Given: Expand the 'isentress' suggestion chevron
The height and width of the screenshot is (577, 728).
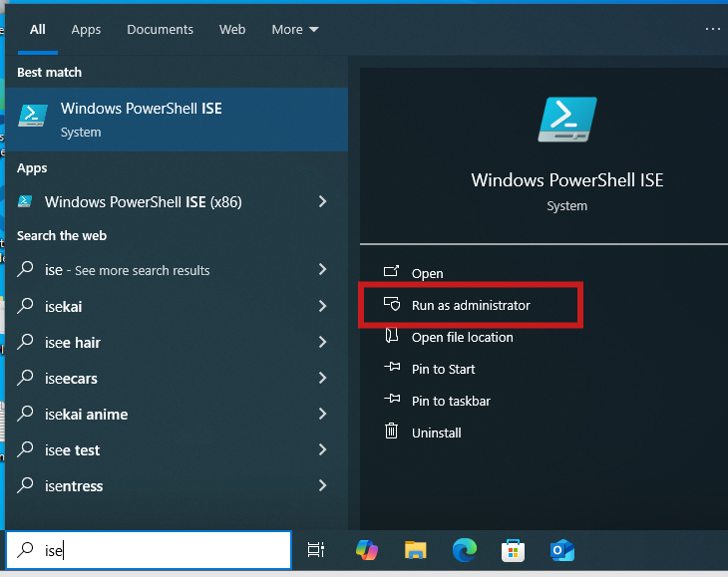Looking at the screenshot, I should pyautogui.click(x=323, y=485).
